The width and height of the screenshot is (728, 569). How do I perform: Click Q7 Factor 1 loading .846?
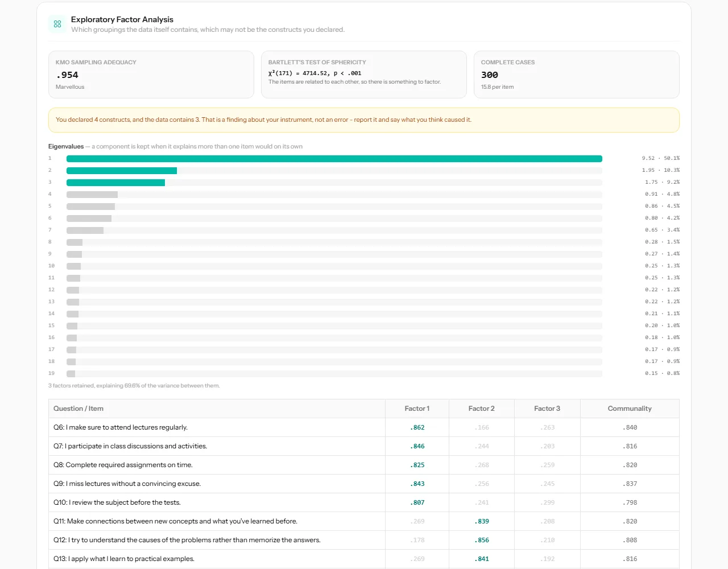(417, 446)
